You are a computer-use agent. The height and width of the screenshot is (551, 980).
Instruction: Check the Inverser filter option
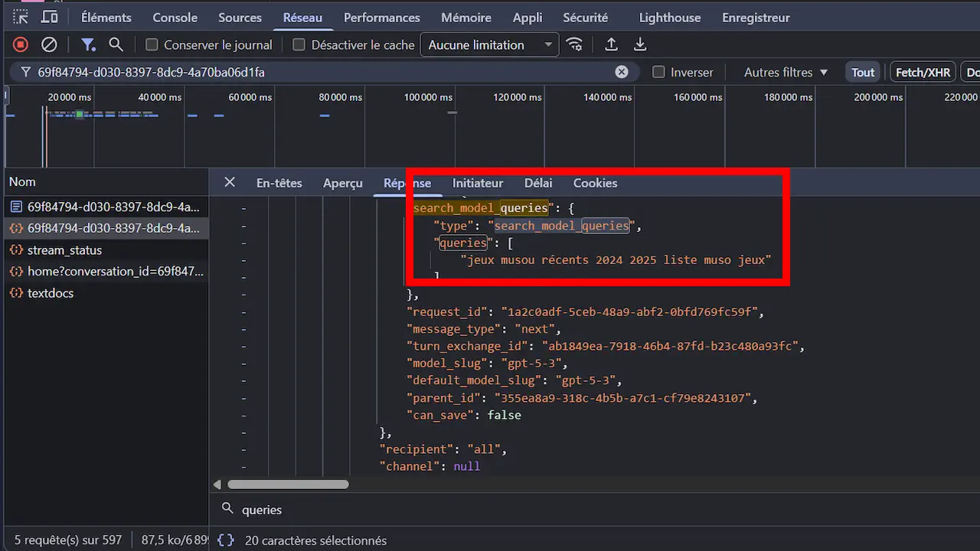(x=658, y=72)
